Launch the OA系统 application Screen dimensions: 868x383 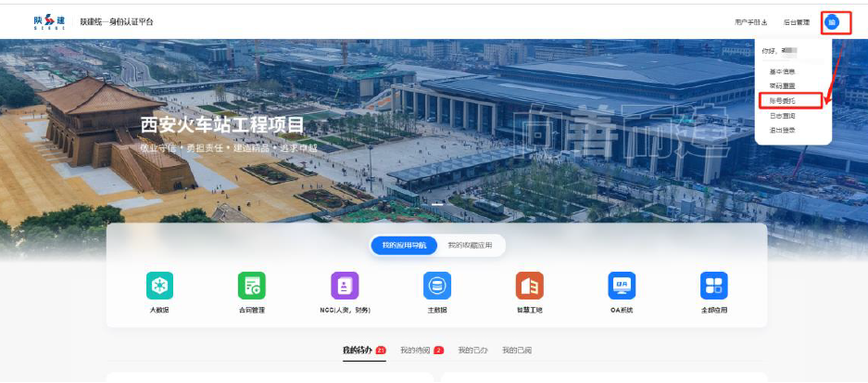click(622, 286)
